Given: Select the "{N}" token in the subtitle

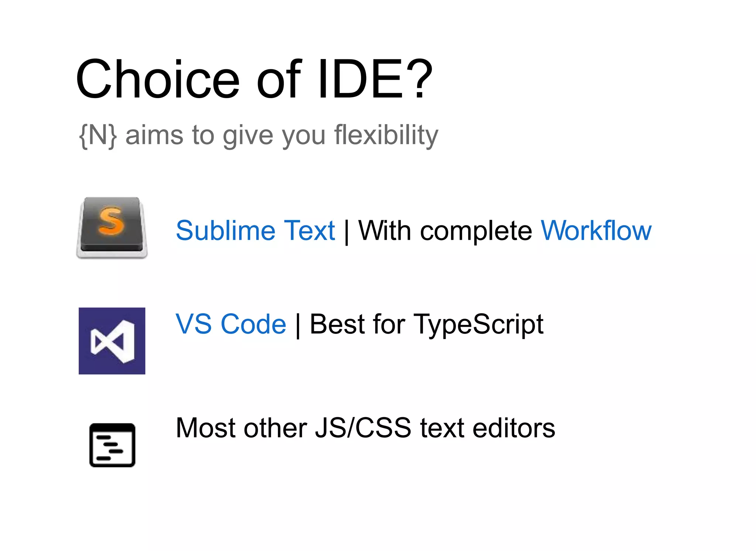Looking at the screenshot, I should coord(98,135).
